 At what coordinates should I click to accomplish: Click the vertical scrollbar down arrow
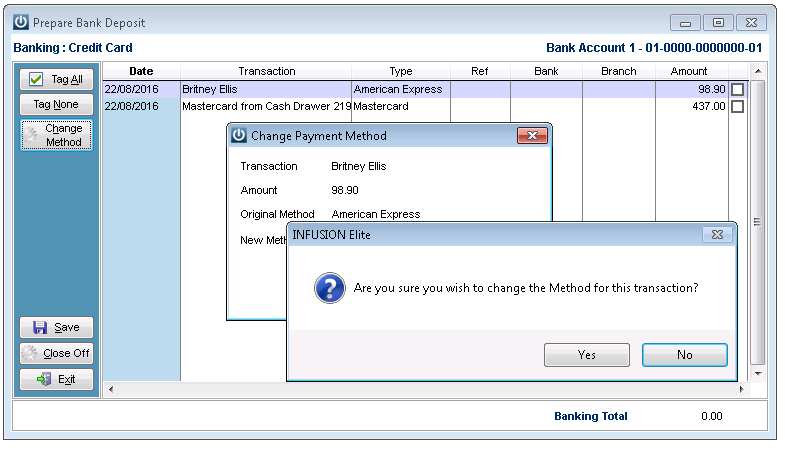point(758,373)
